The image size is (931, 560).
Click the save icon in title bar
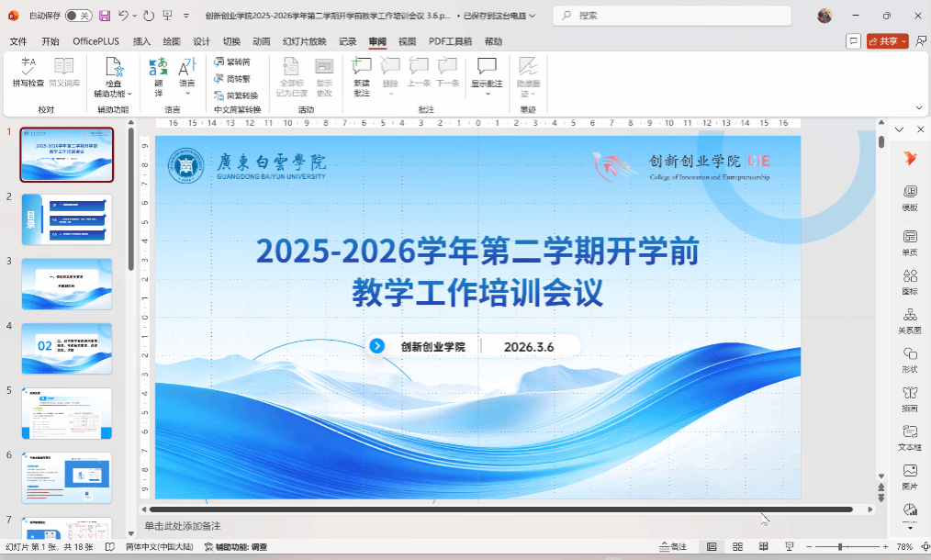tap(104, 16)
